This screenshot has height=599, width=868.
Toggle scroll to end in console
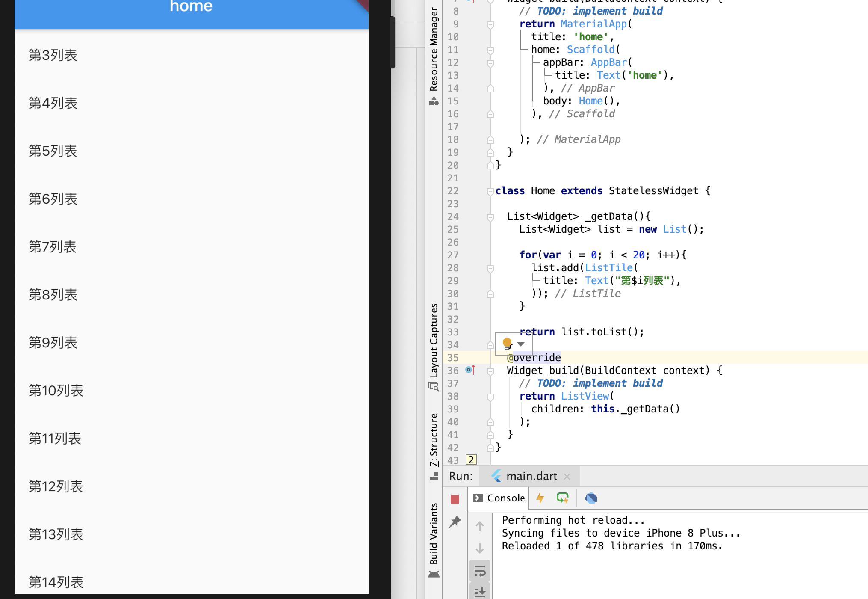[480, 592]
